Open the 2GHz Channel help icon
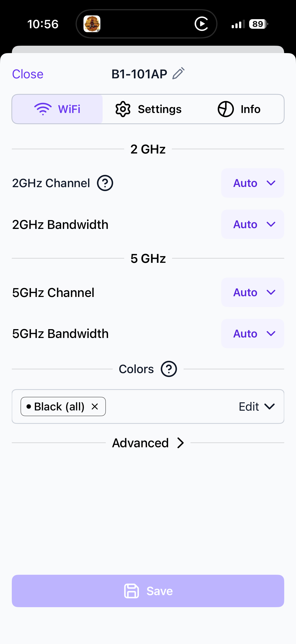 point(105,183)
